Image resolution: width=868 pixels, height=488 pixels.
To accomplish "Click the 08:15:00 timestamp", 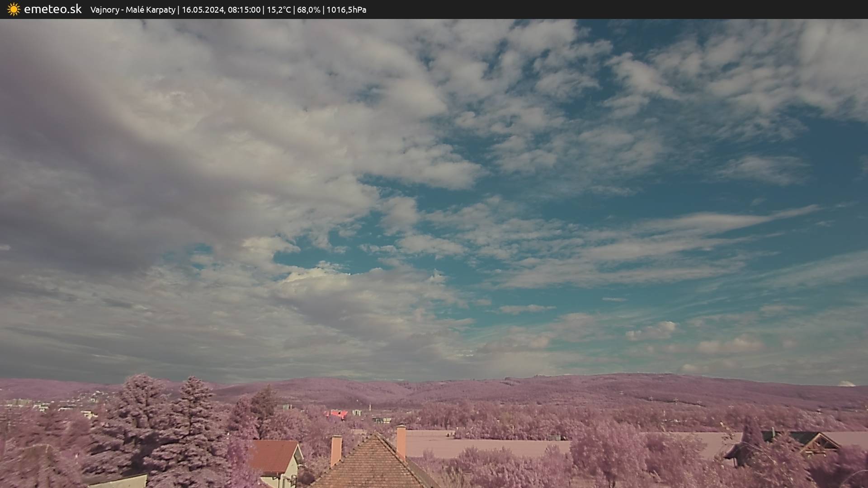I will [x=244, y=10].
